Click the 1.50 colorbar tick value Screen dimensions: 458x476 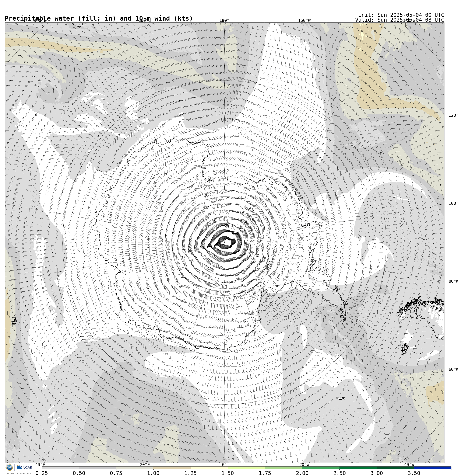(228, 473)
